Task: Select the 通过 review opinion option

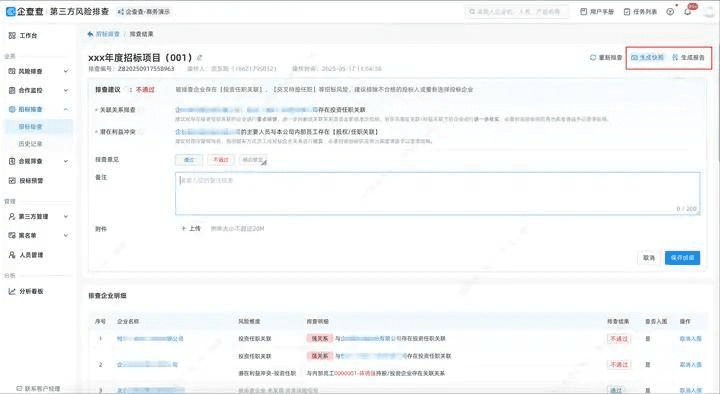Action: pos(189,160)
